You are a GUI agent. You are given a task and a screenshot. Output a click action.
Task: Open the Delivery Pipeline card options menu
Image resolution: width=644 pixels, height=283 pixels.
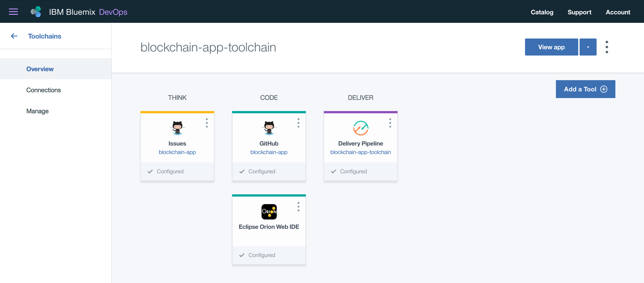[390, 123]
